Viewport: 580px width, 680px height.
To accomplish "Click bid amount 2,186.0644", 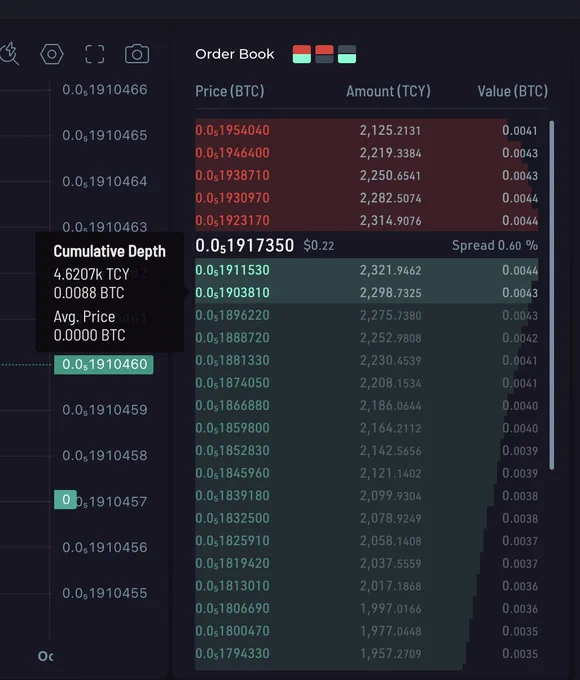I will click(x=390, y=405).
